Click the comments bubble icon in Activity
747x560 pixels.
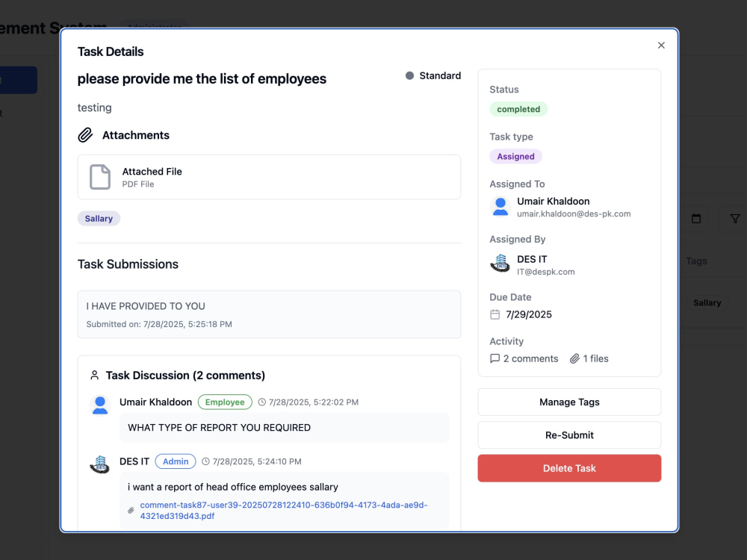[x=495, y=358]
